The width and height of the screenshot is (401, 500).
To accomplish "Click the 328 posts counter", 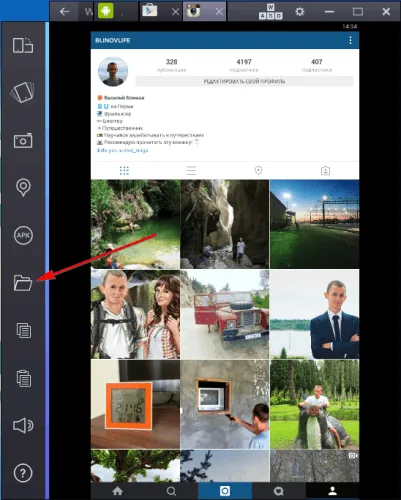I will point(172,65).
